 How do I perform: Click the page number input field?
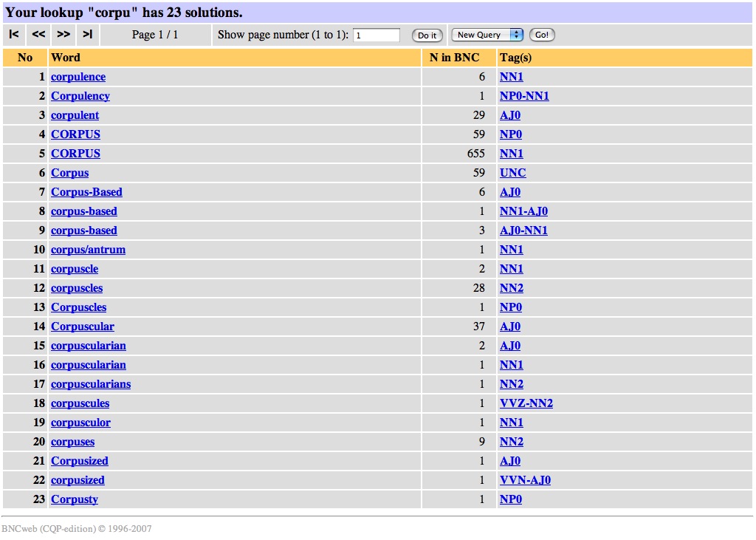(377, 35)
